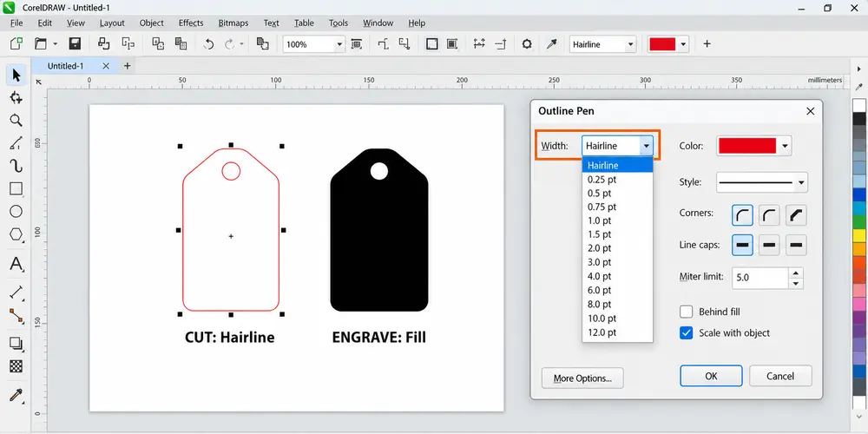
Task: Choose the first line cap style
Action: point(742,245)
